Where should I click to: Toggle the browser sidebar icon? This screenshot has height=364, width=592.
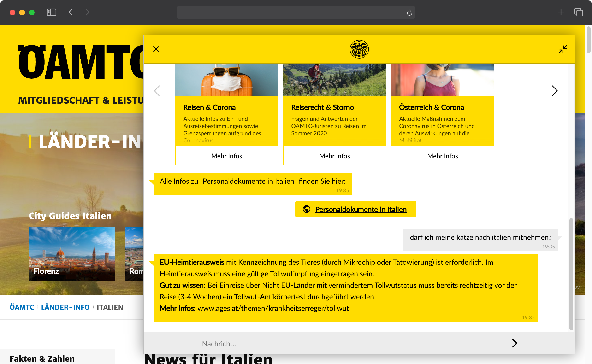(x=52, y=12)
